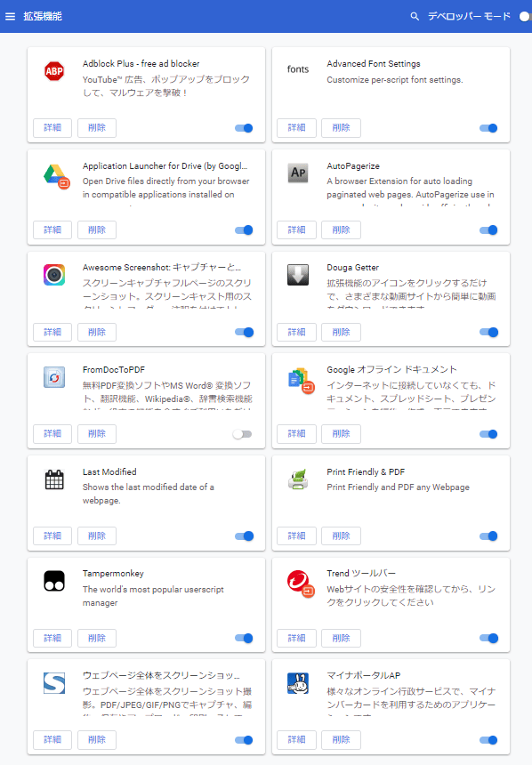Click the FromDocToPDF icon

(54, 377)
